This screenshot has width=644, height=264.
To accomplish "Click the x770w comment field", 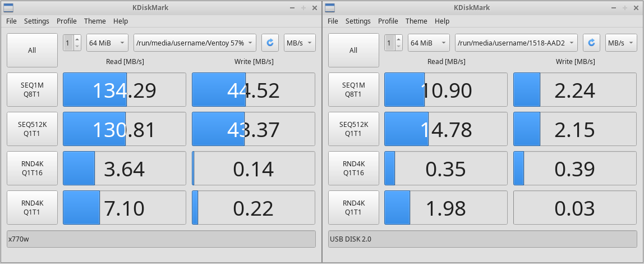I will click(x=161, y=239).
